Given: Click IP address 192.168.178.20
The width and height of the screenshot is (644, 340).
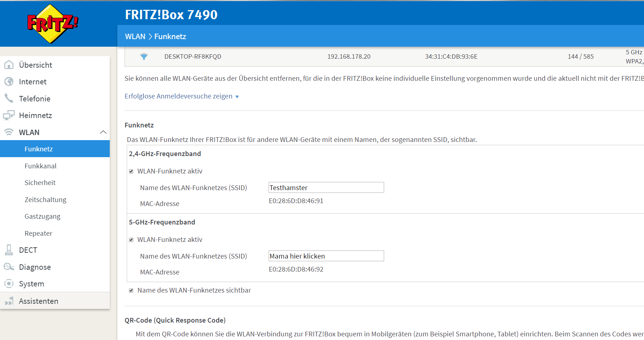Looking at the screenshot, I should pyautogui.click(x=349, y=56).
